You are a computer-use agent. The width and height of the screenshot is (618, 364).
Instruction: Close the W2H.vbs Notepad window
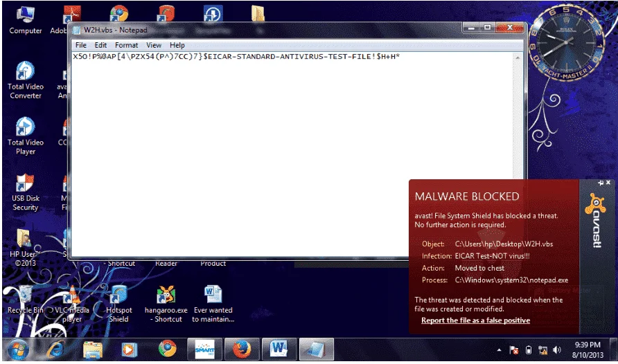pyautogui.click(x=510, y=27)
